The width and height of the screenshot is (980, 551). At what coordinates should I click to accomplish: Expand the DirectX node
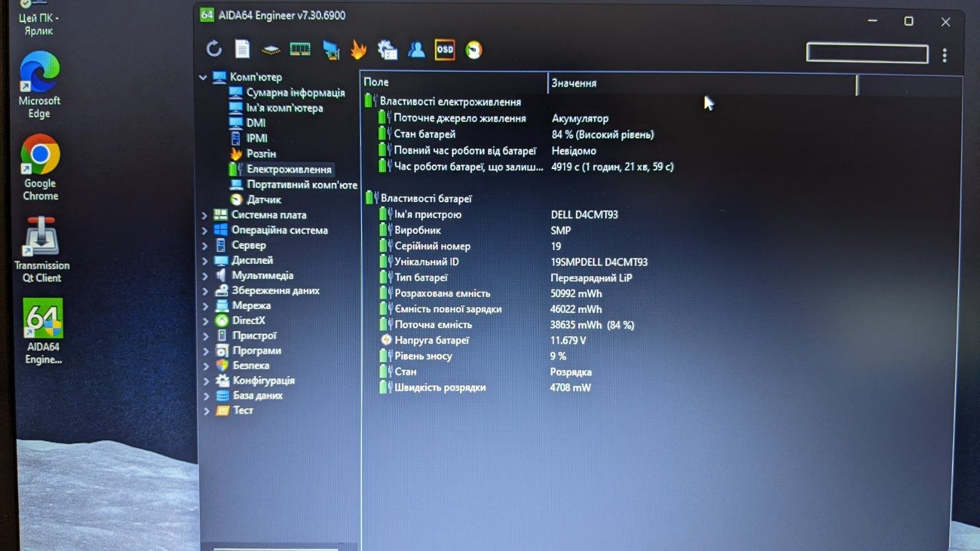click(205, 321)
